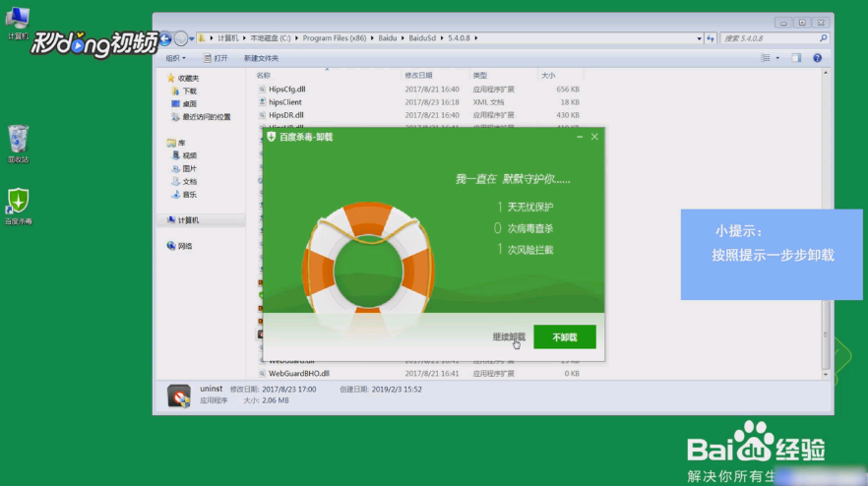
Task: Toggle the preview pane icon
Action: pyautogui.click(x=796, y=58)
